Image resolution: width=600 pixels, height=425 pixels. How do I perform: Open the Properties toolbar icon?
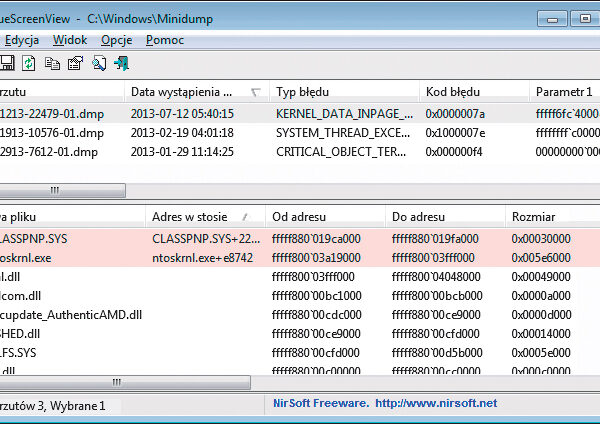click(x=74, y=64)
